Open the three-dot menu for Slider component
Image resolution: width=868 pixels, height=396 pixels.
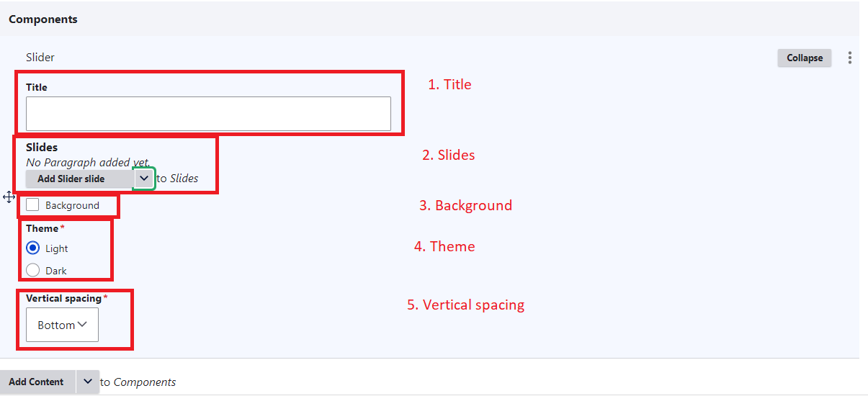tap(850, 58)
